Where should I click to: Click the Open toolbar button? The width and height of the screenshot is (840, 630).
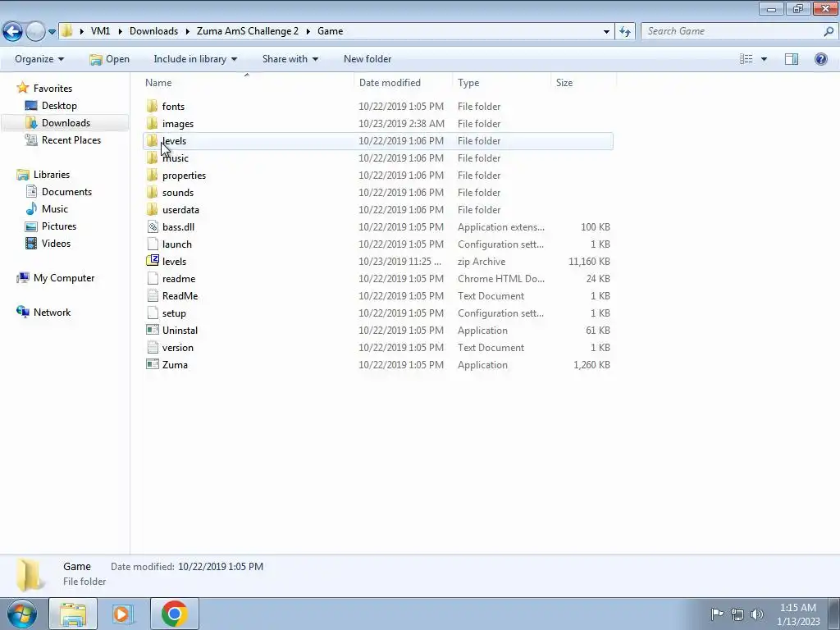coord(109,59)
